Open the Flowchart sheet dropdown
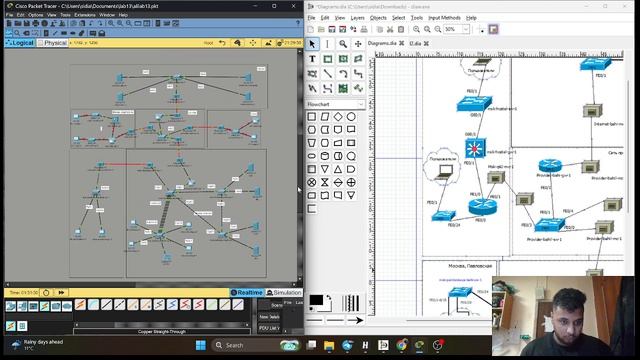Viewport: 640px width, 360px height. point(335,104)
